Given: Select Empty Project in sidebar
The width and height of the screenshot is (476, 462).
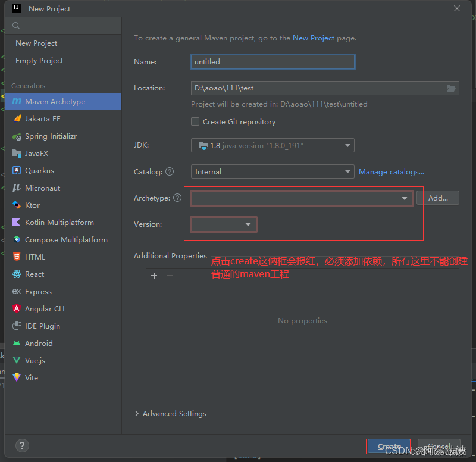Looking at the screenshot, I should pos(63,61).
